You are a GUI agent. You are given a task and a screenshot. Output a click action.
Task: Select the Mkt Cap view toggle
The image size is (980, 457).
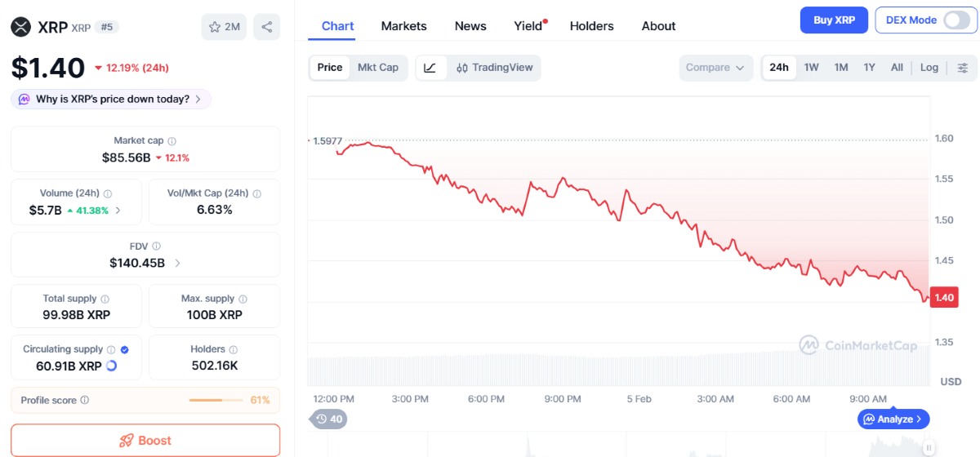point(378,68)
